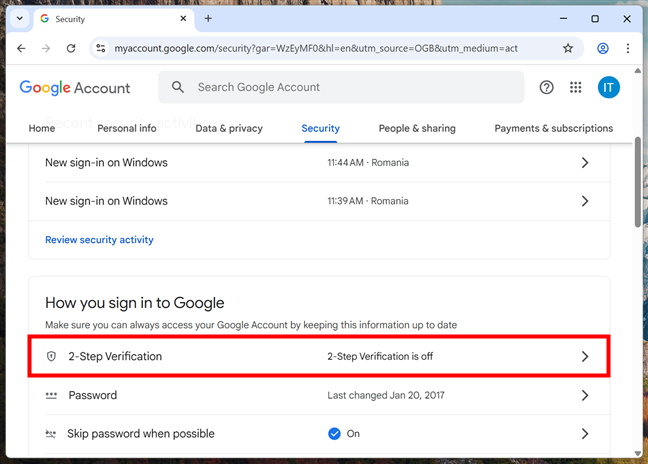This screenshot has width=648, height=464.
Task: Click the 11:44 AM · Romania text
Action: 368,163
